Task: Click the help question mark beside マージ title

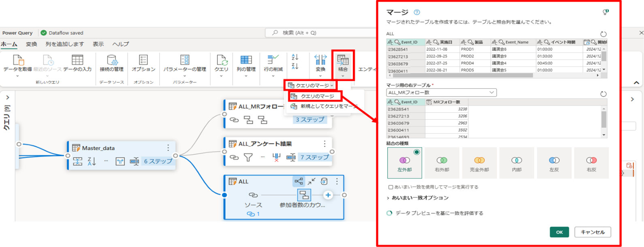Action: 417,13
